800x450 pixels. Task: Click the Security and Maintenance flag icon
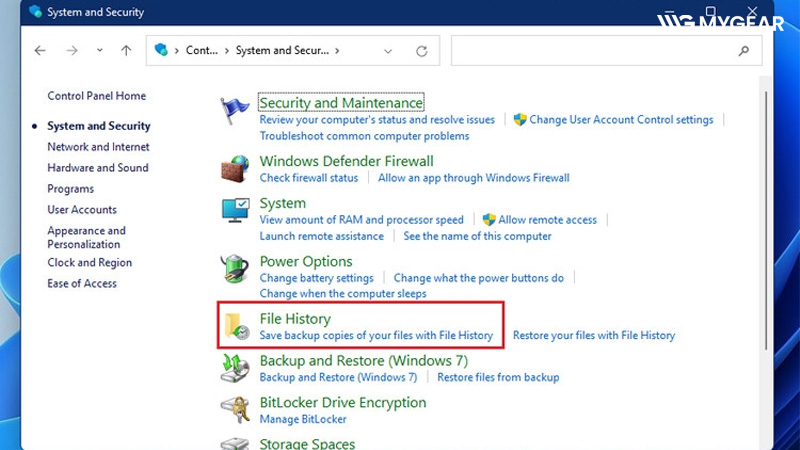click(236, 110)
